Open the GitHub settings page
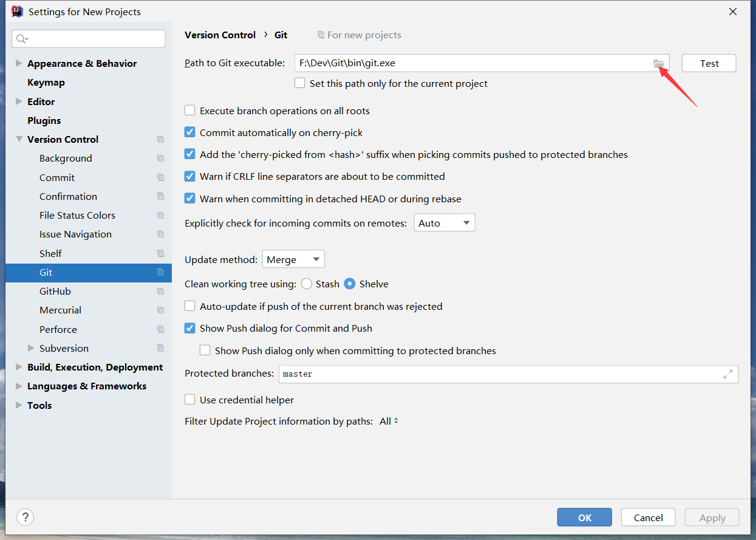756x540 pixels. click(x=55, y=291)
